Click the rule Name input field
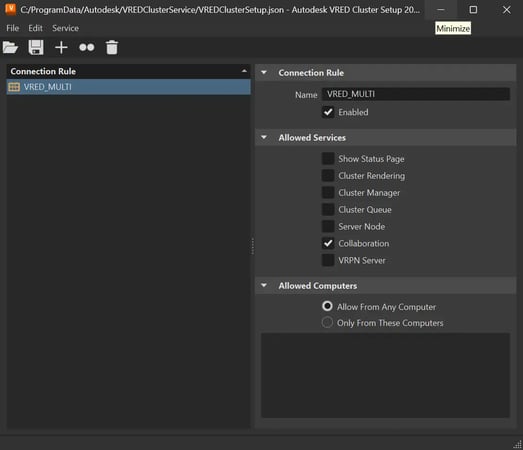 tap(416, 94)
